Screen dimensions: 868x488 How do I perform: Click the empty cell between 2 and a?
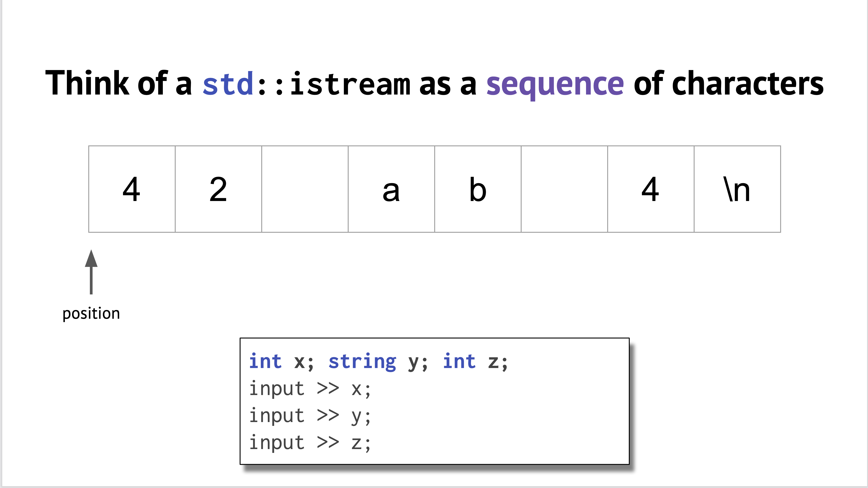coord(304,189)
